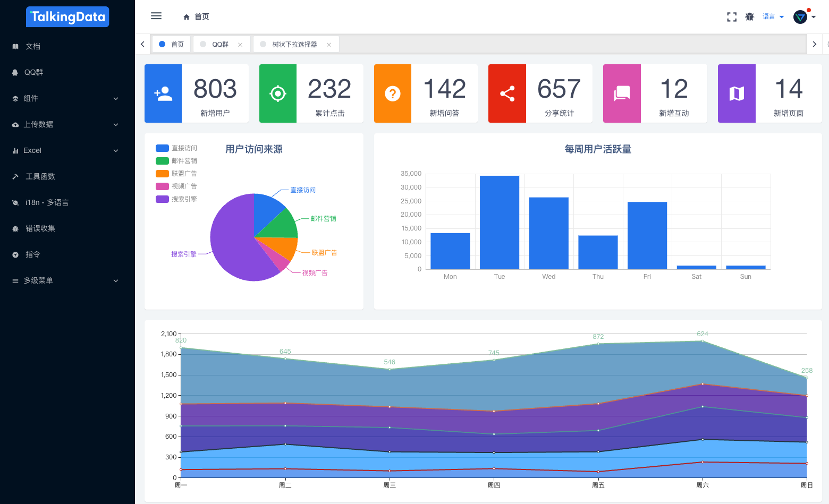The image size is (829, 504).
Task: Click the 组件 layers icon in sidebar
Action: pyautogui.click(x=15, y=99)
